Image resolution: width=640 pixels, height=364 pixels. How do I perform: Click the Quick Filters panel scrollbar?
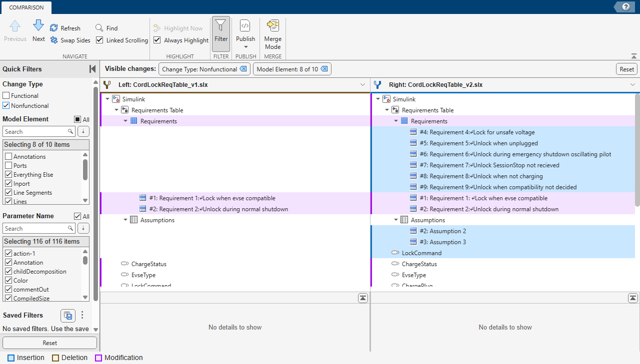click(x=95, y=195)
